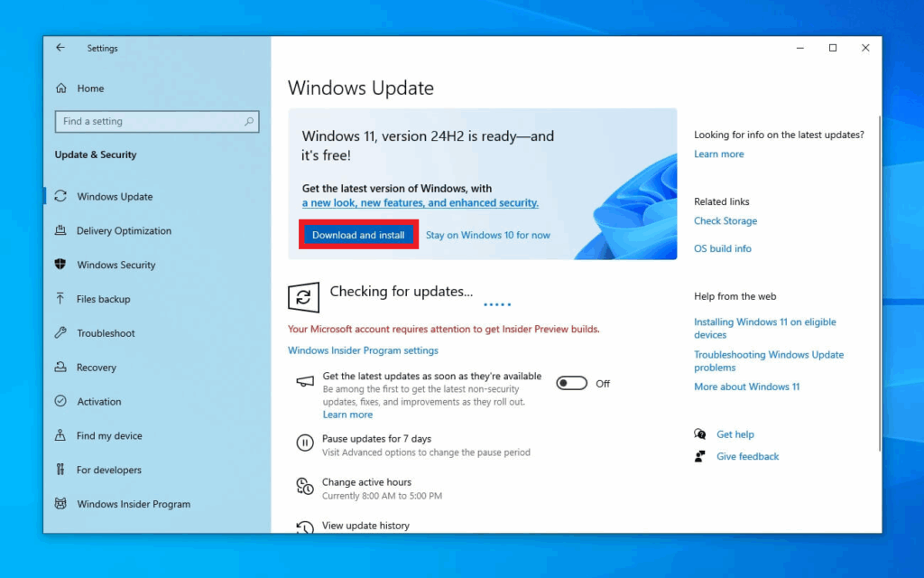Click the Get help icon

coord(700,434)
